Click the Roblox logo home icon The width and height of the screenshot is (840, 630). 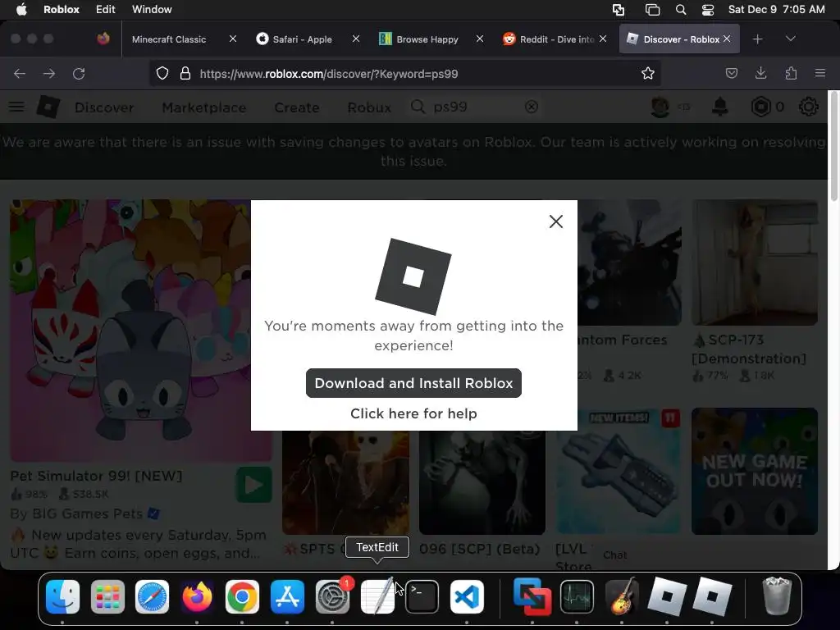pyautogui.click(x=48, y=107)
